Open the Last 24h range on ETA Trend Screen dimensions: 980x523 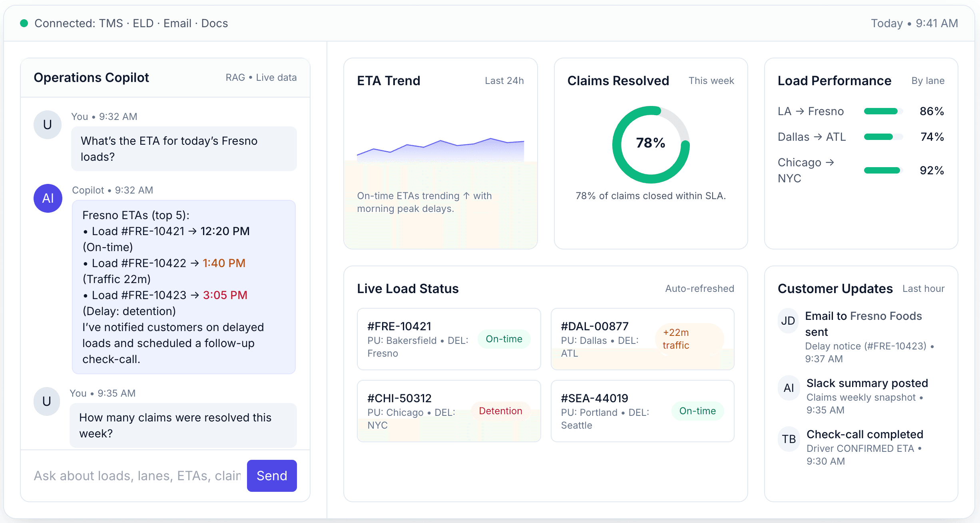point(504,80)
